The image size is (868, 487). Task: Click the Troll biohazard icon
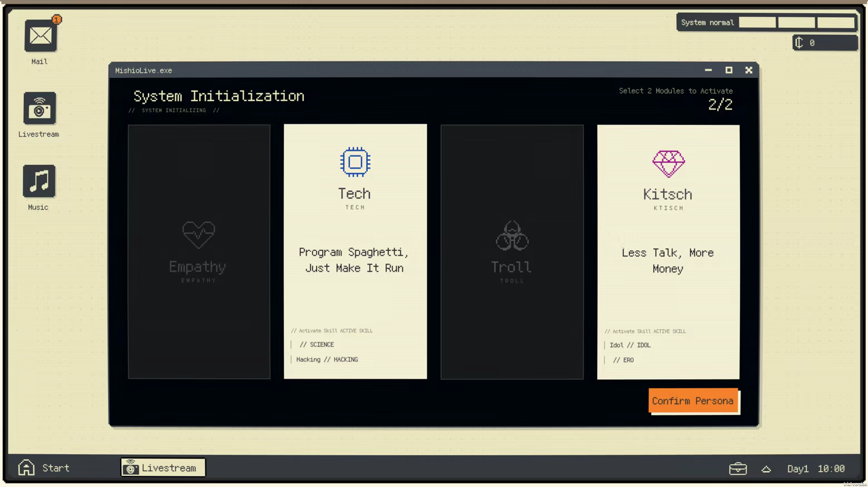[x=512, y=236]
